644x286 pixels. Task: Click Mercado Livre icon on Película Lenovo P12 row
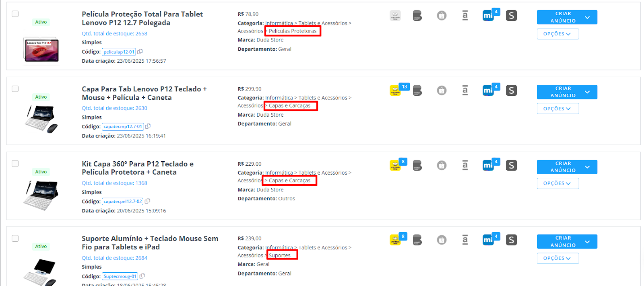(395, 16)
